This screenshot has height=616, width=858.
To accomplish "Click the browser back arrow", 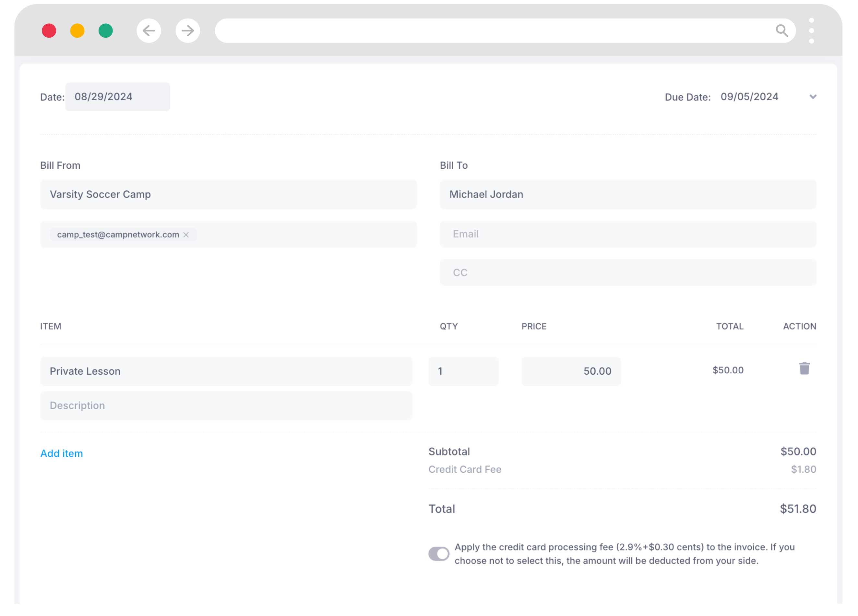I will 149,30.
